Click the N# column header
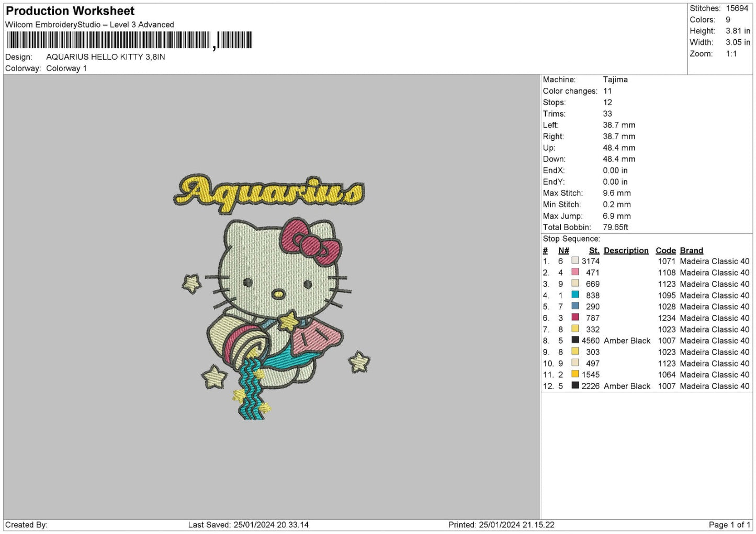756x534 pixels. click(563, 251)
